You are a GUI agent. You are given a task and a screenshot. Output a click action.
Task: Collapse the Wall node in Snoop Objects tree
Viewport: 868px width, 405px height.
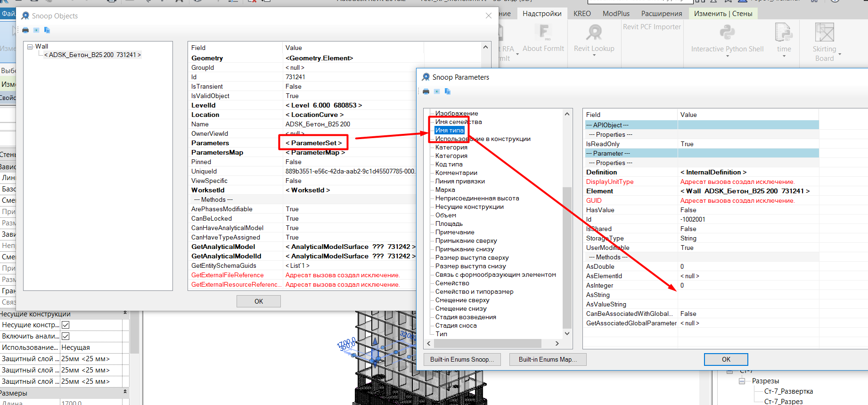30,46
